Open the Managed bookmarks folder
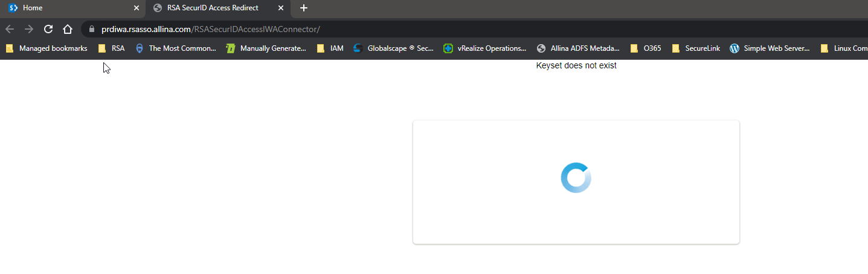 click(x=47, y=48)
